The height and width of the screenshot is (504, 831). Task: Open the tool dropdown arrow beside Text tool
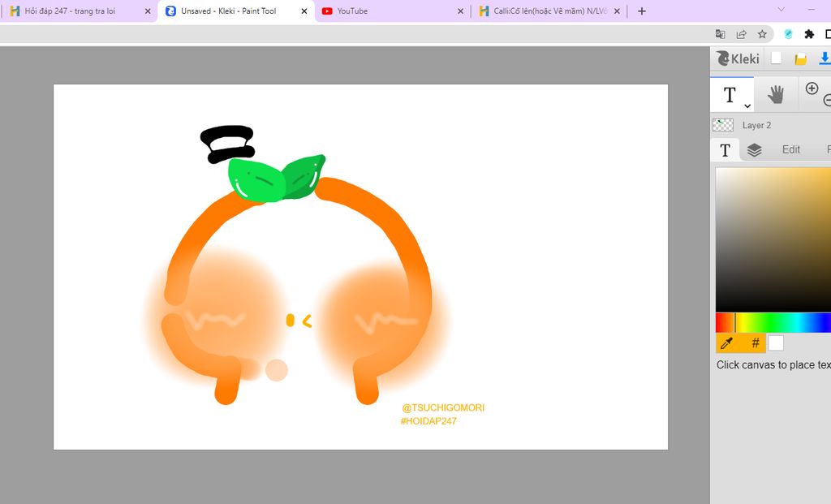point(747,106)
